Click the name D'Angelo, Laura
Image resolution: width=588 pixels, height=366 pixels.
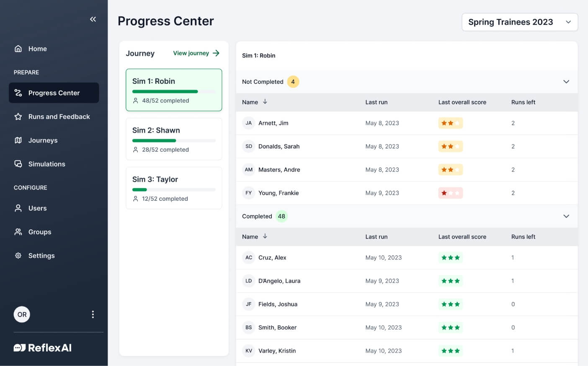pos(279,281)
